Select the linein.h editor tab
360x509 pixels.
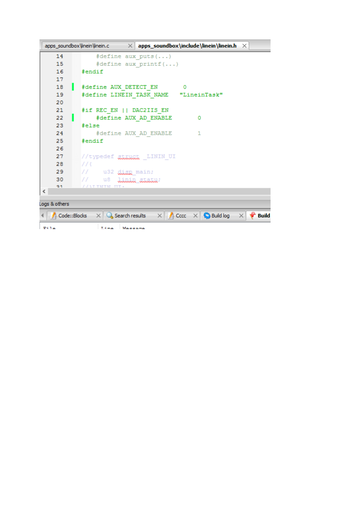187,46
